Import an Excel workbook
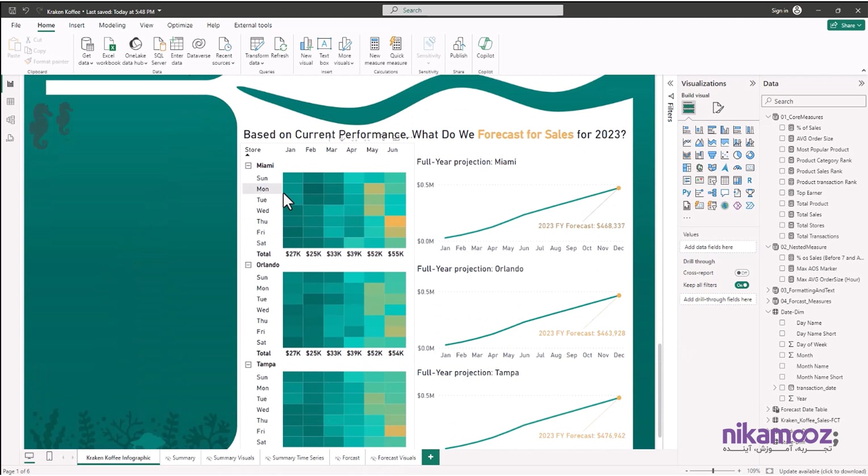The width and height of the screenshot is (868, 476). [108, 51]
